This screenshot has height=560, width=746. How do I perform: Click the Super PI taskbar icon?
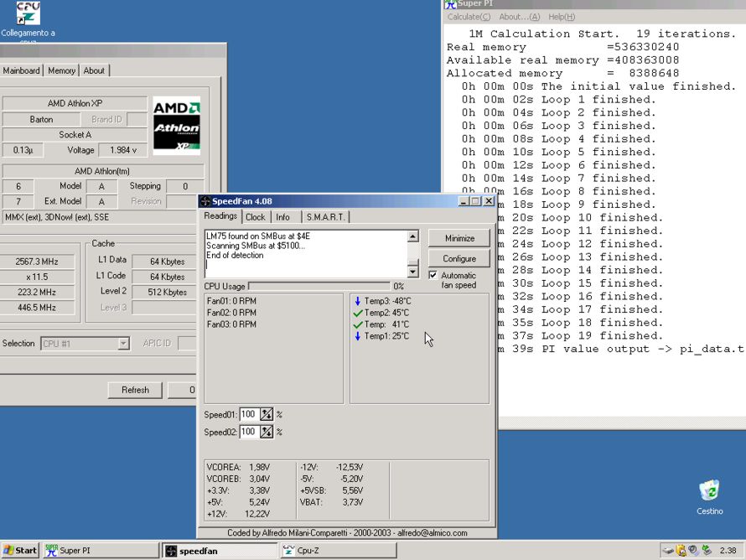point(51,551)
